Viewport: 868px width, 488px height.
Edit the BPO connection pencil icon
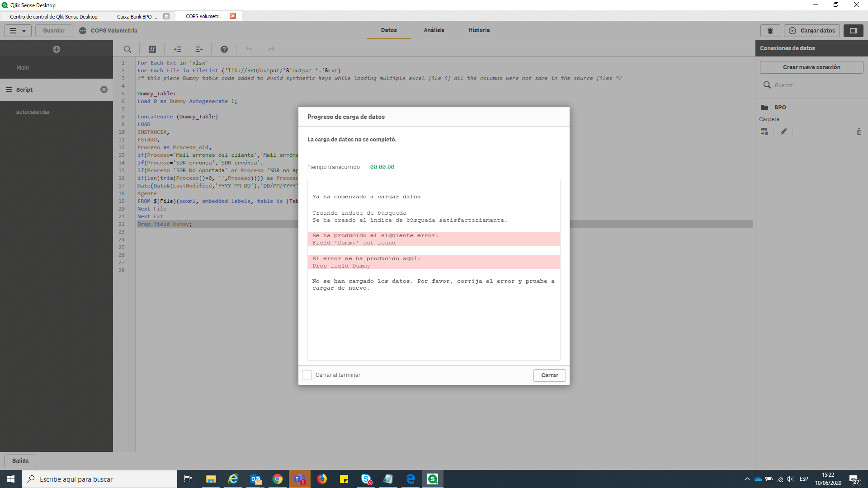point(784,131)
